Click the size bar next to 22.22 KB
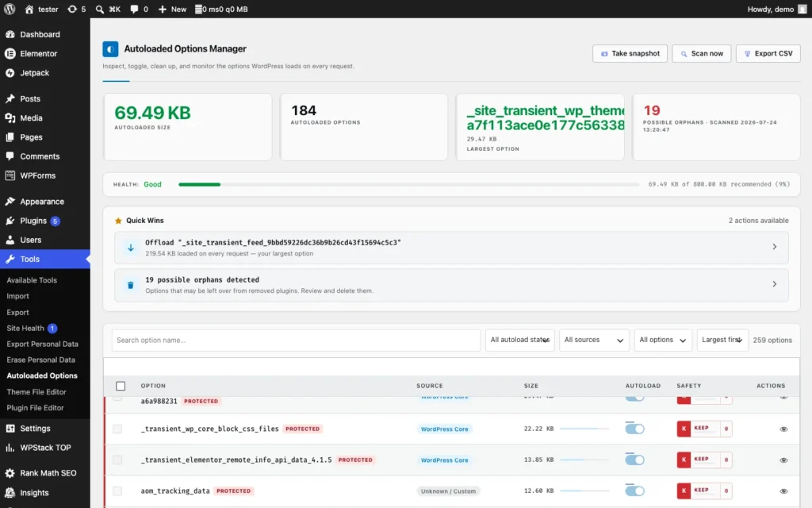This screenshot has height=508, width=812. coord(584,429)
